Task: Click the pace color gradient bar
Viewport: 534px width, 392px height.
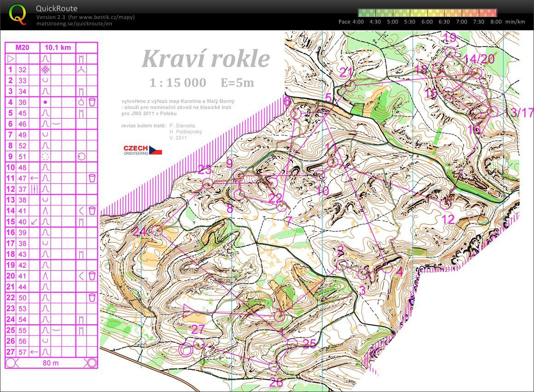Action: click(x=427, y=13)
